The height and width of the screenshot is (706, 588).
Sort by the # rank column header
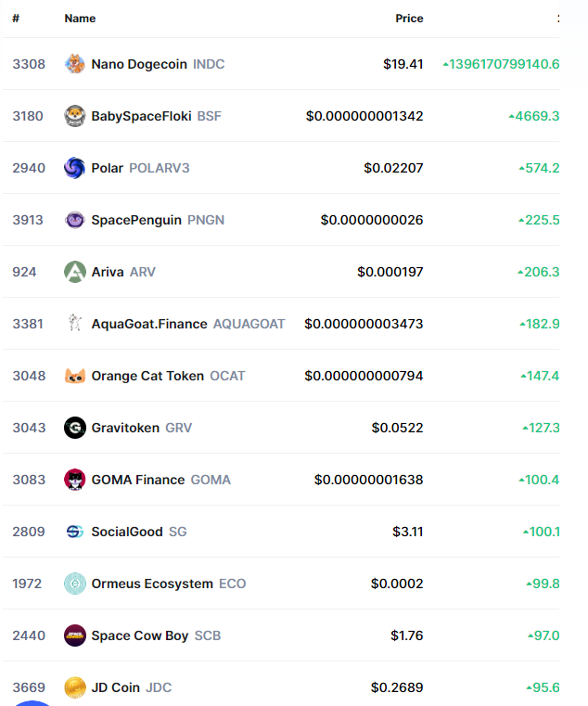[16, 19]
